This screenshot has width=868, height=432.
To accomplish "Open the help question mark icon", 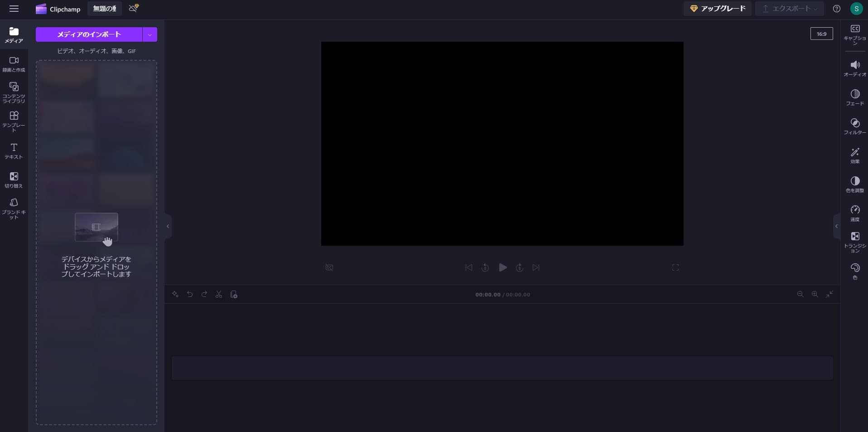I will (x=837, y=9).
